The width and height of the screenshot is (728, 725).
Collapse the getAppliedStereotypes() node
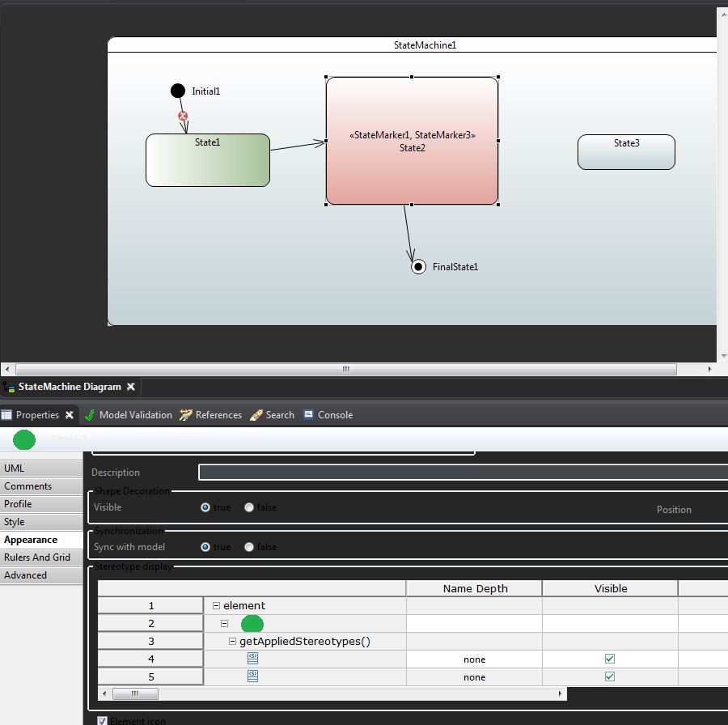tap(233, 642)
